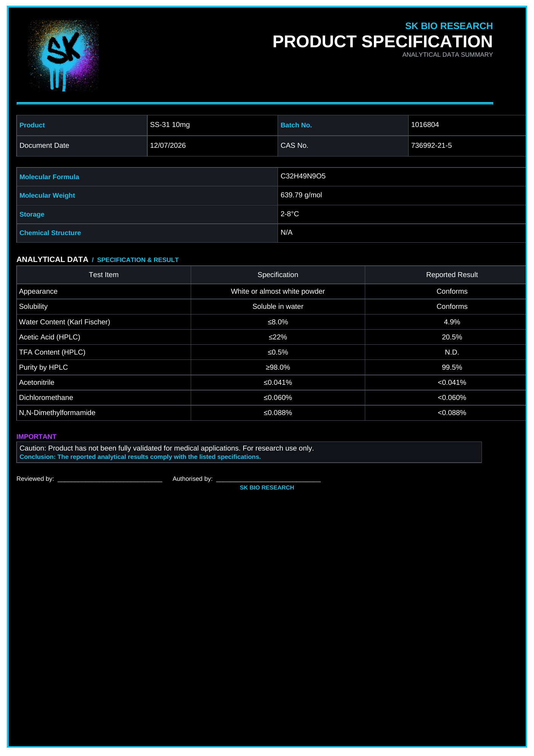Click the Batch No. label
The width and height of the screenshot is (534, 756).
pos(296,125)
